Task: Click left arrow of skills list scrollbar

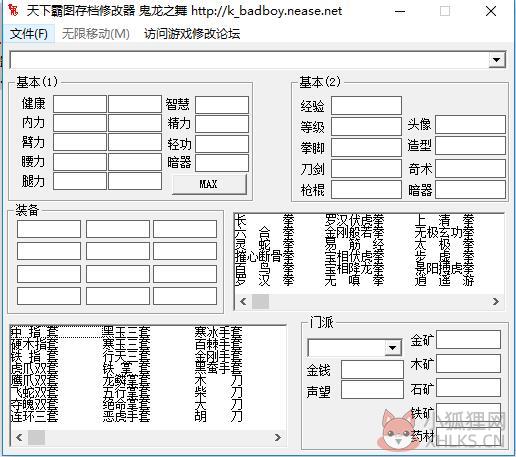Action: click(243, 301)
